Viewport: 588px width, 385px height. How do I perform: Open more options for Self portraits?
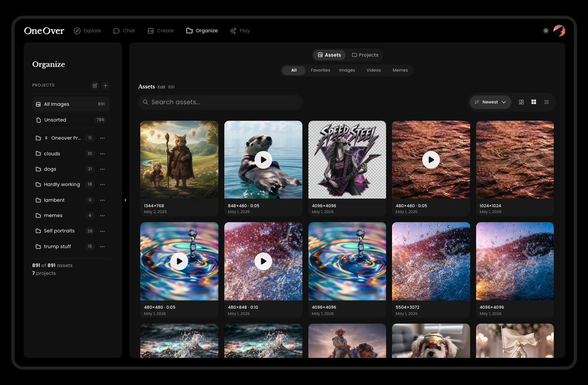103,231
